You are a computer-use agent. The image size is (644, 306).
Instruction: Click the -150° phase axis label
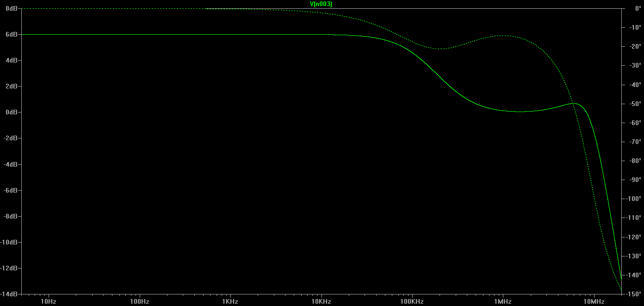pos(633,294)
